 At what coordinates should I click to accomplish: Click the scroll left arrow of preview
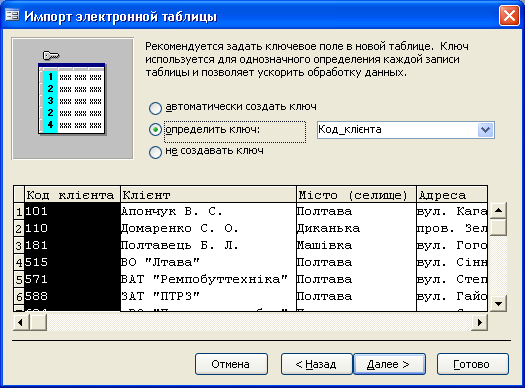(21, 322)
